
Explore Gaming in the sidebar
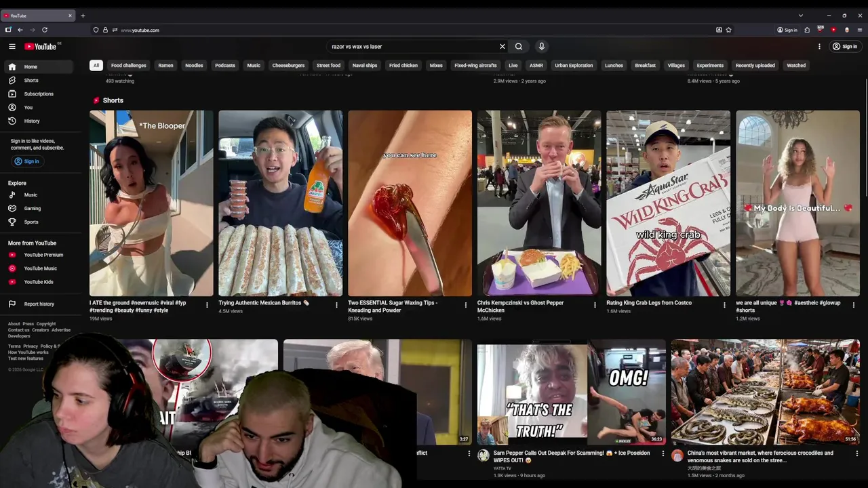point(38,208)
